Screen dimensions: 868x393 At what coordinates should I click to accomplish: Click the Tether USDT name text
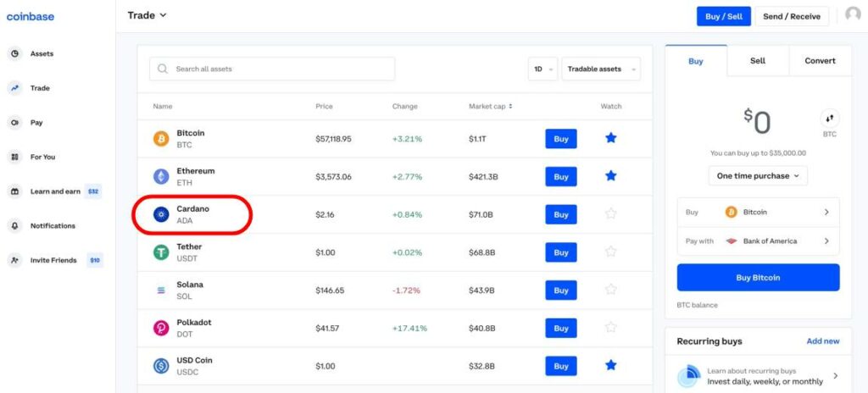(x=189, y=252)
